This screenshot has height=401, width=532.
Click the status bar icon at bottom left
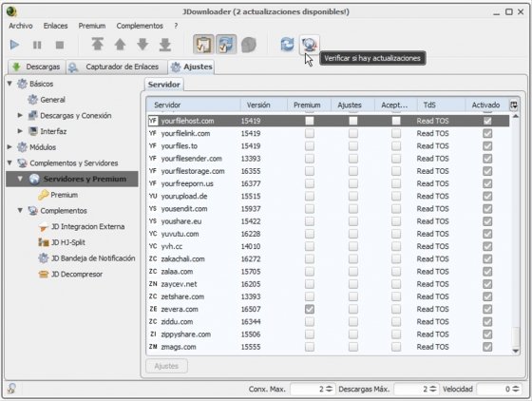11,389
